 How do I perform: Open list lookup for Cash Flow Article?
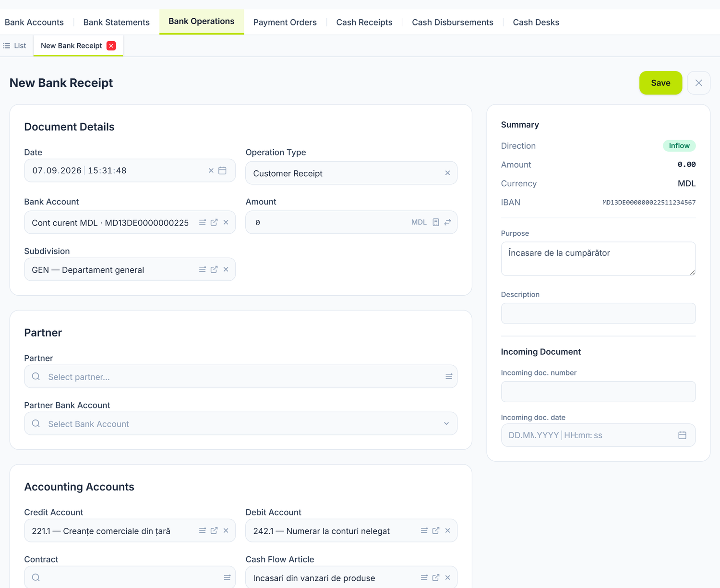424,577
